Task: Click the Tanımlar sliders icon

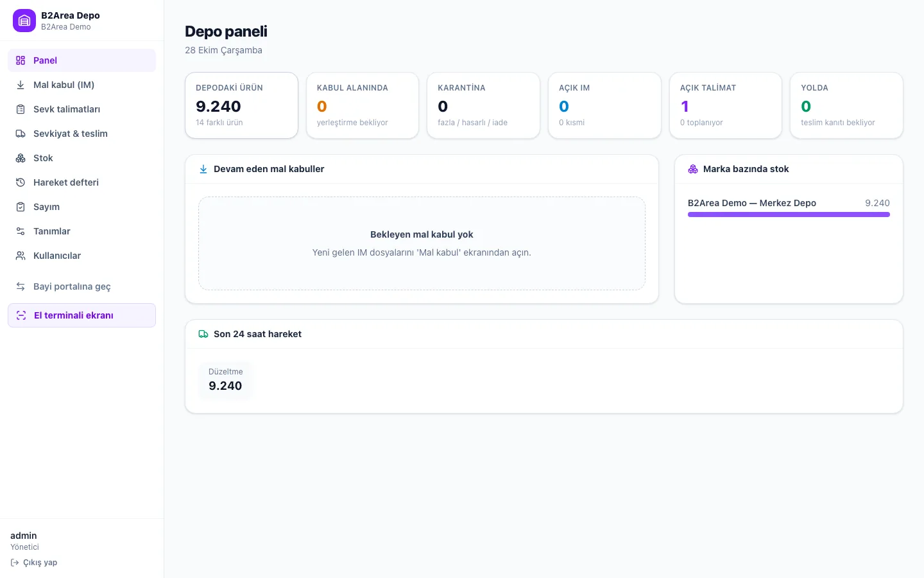Action: [21, 231]
